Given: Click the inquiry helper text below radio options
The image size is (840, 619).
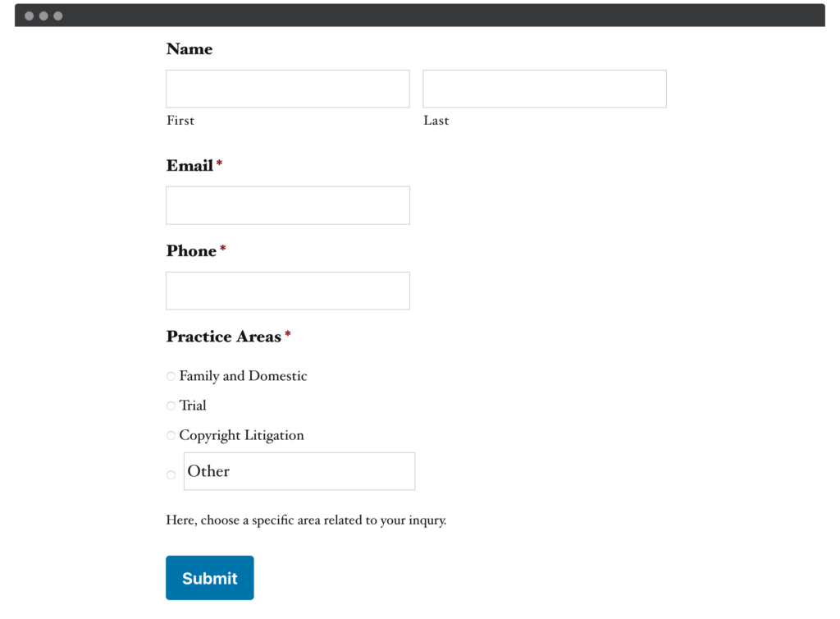Looking at the screenshot, I should (x=306, y=520).
